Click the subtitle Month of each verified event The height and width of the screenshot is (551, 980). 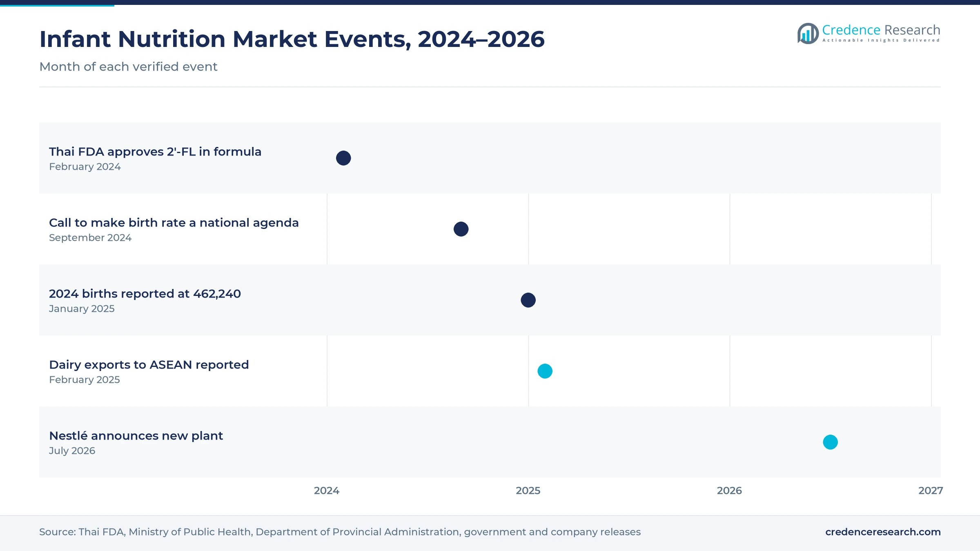pyautogui.click(x=128, y=67)
